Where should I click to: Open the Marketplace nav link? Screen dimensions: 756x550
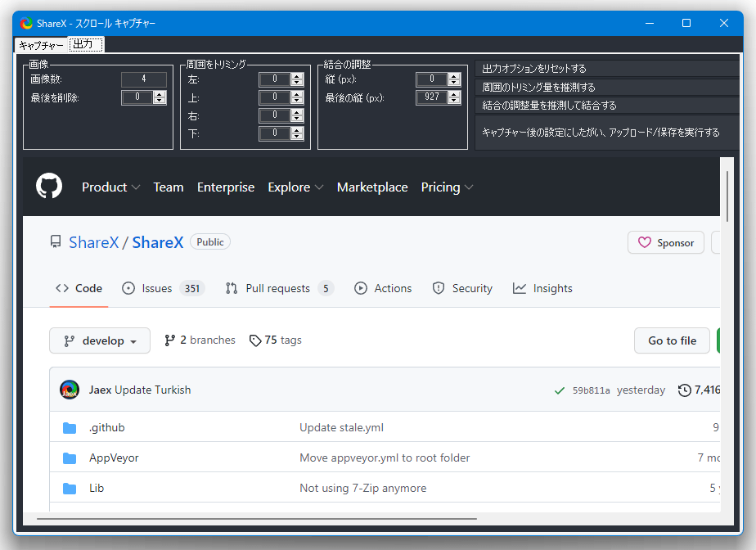pos(372,187)
